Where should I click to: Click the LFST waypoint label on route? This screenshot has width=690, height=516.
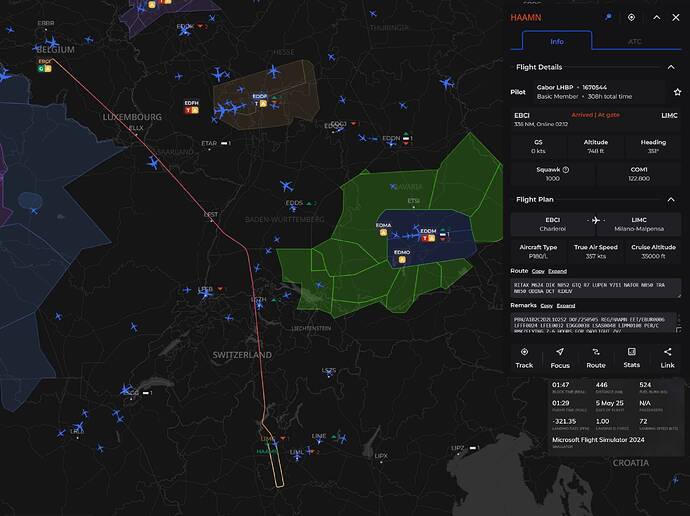pyautogui.click(x=211, y=214)
